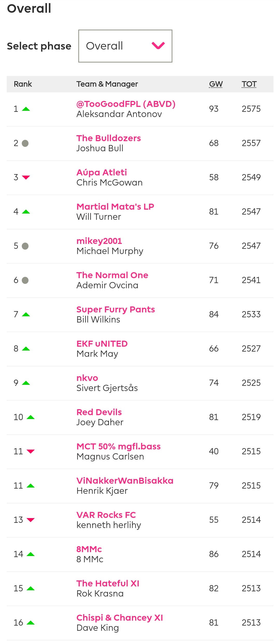This screenshot has height=644, width=280.
Task: View Martial Mata's LP team
Action: click(x=115, y=207)
